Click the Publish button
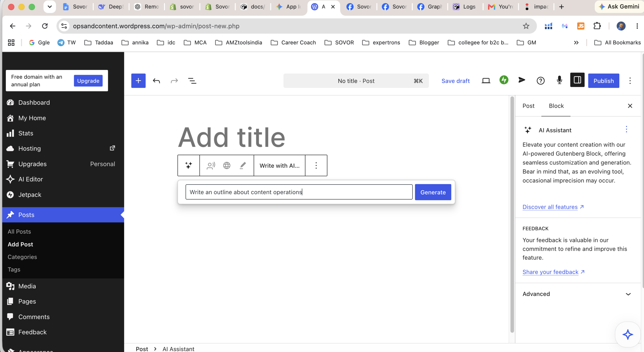Viewport: 644px width, 352px height. [x=603, y=81]
